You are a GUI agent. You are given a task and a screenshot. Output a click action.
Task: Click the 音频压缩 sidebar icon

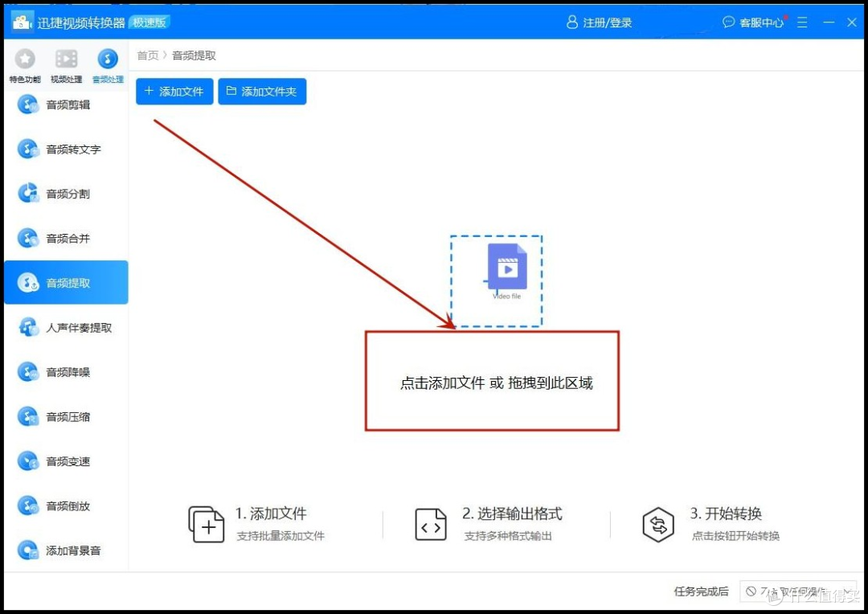coord(27,416)
